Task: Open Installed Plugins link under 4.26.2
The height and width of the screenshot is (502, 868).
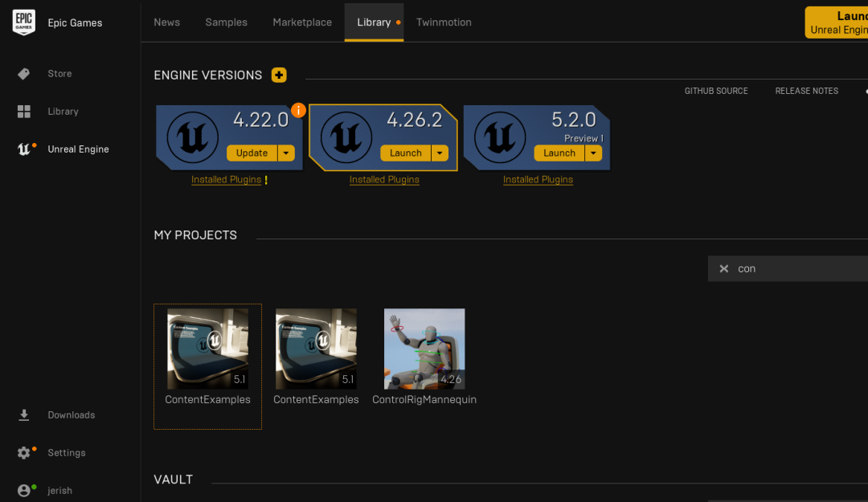Action: tap(384, 180)
